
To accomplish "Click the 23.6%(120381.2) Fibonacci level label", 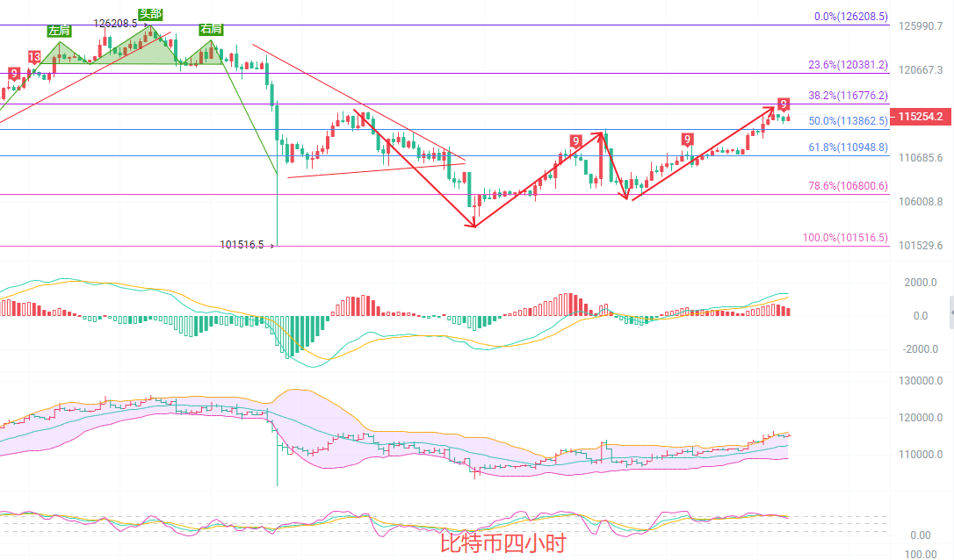I will coord(848,65).
